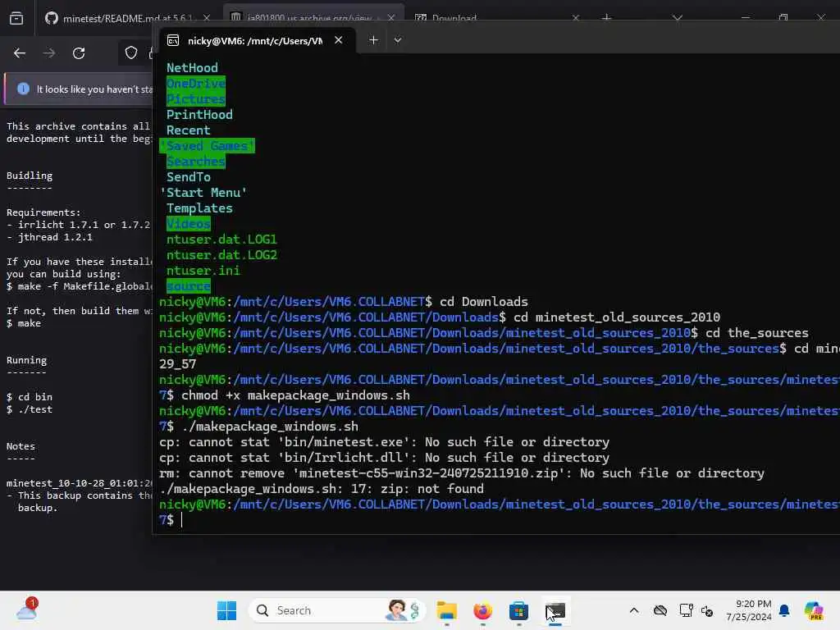Image resolution: width=840 pixels, height=630 pixels.
Task: Open the browser tracking protection shield
Action: click(x=131, y=52)
